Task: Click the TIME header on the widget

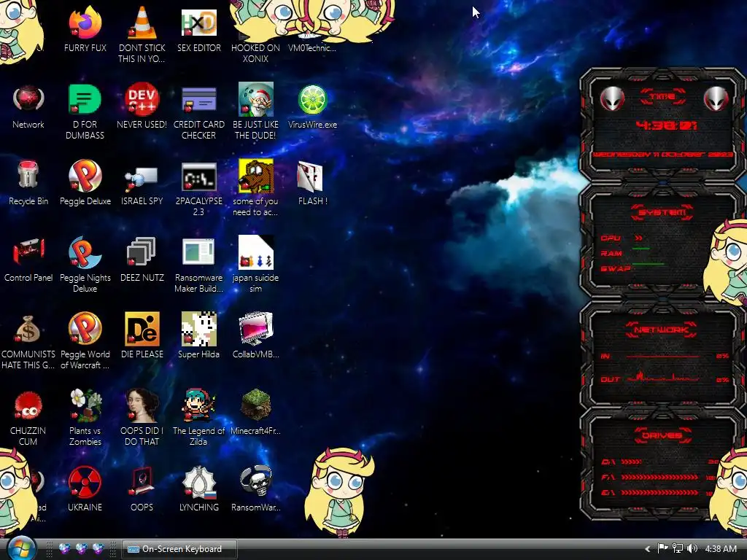Action: (662, 96)
